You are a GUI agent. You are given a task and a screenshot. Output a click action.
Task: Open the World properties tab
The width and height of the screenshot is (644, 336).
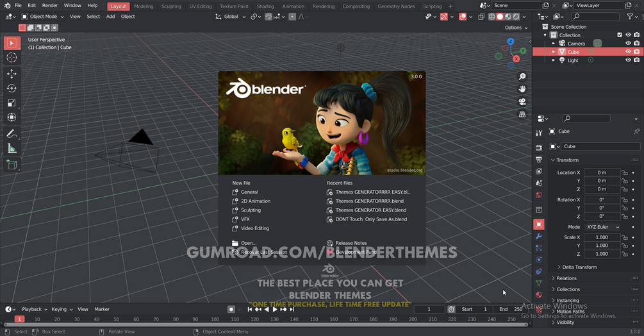pyautogui.click(x=539, y=195)
